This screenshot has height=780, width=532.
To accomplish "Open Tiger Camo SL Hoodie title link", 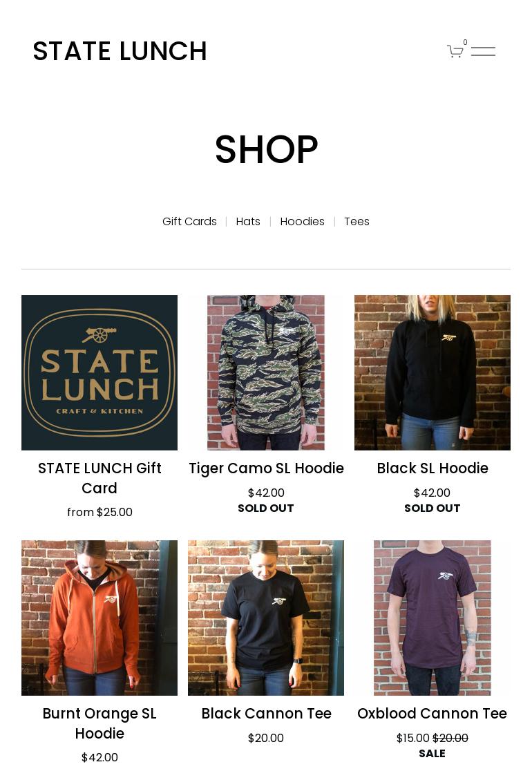I will coord(266,468).
